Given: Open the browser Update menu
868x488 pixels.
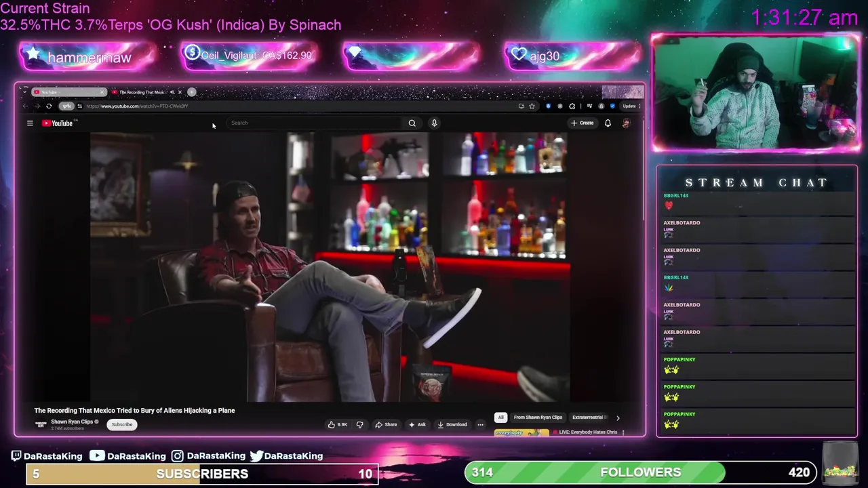Looking at the screenshot, I should click(x=629, y=106).
